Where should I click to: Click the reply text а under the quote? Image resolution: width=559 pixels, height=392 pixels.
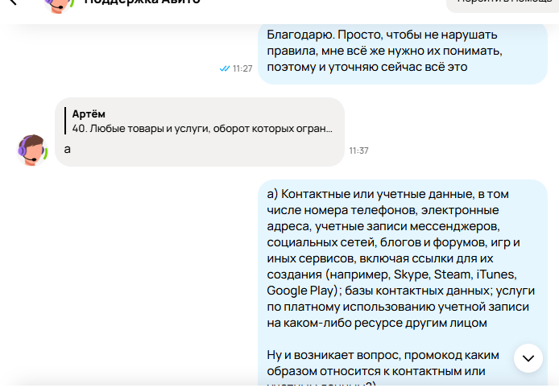pos(68,149)
